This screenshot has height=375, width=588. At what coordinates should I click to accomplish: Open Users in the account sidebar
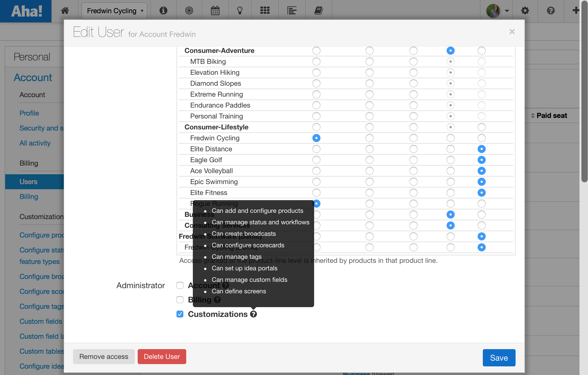[x=28, y=182]
